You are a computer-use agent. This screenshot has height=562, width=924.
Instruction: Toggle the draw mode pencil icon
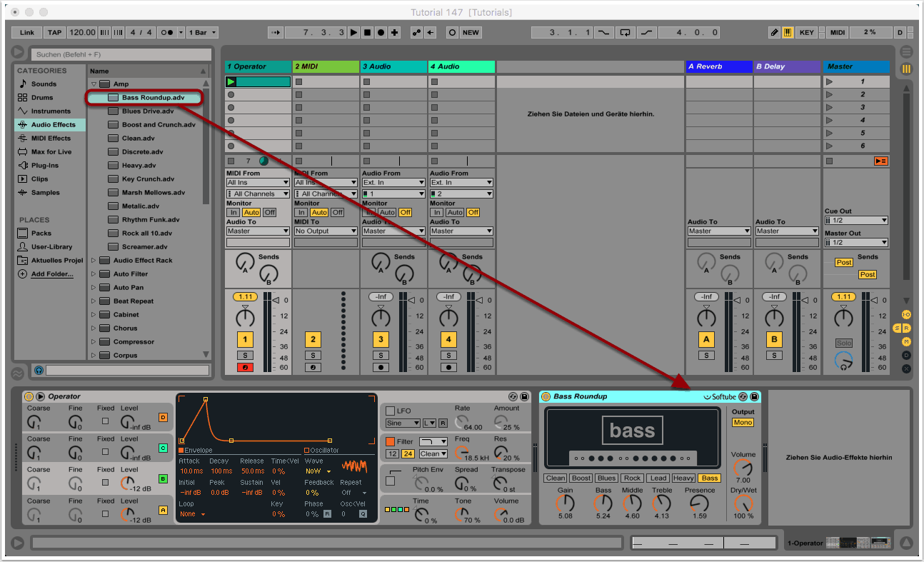(774, 32)
